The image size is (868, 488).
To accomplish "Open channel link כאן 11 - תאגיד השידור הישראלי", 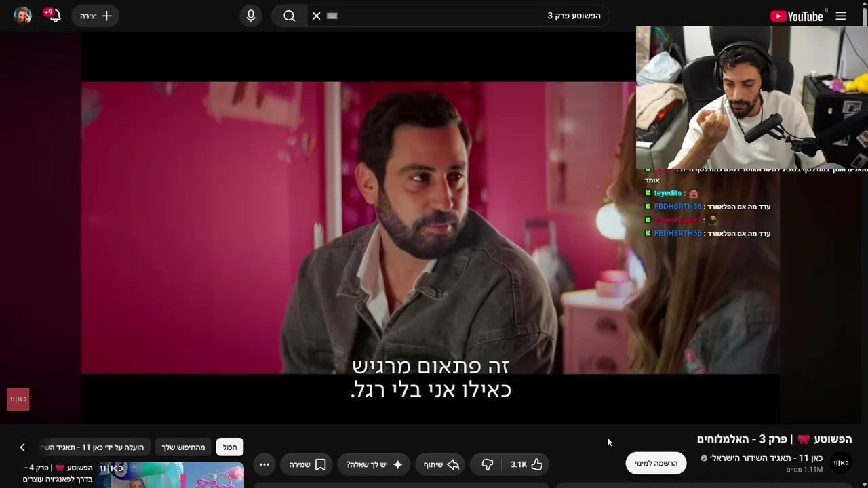I will [x=766, y=458].
